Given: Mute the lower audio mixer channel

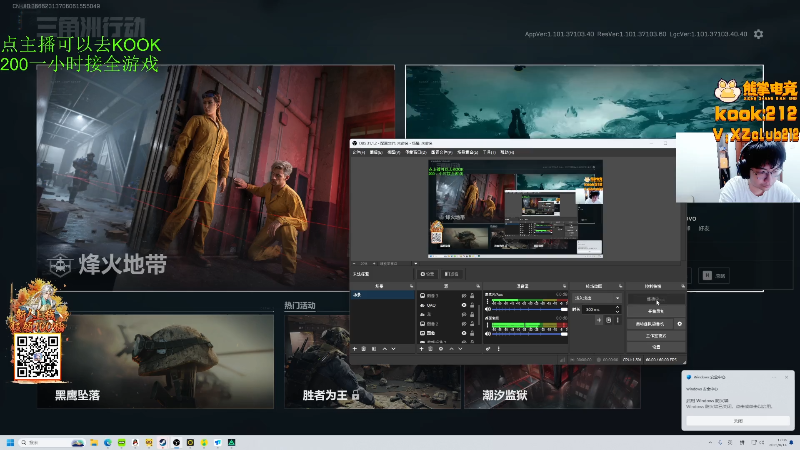Looking at the screenshot, I should [488, 334].
